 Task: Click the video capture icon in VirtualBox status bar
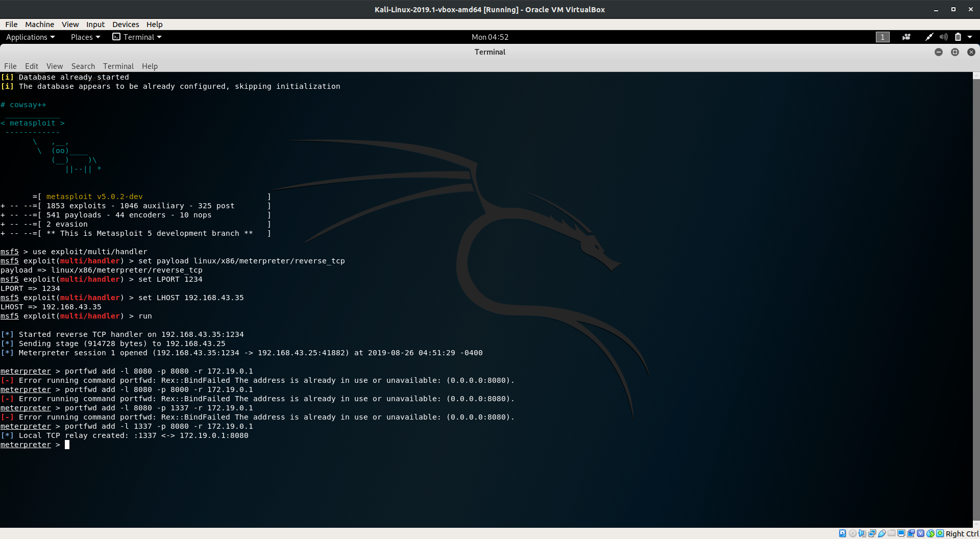(x=911, y=533)
